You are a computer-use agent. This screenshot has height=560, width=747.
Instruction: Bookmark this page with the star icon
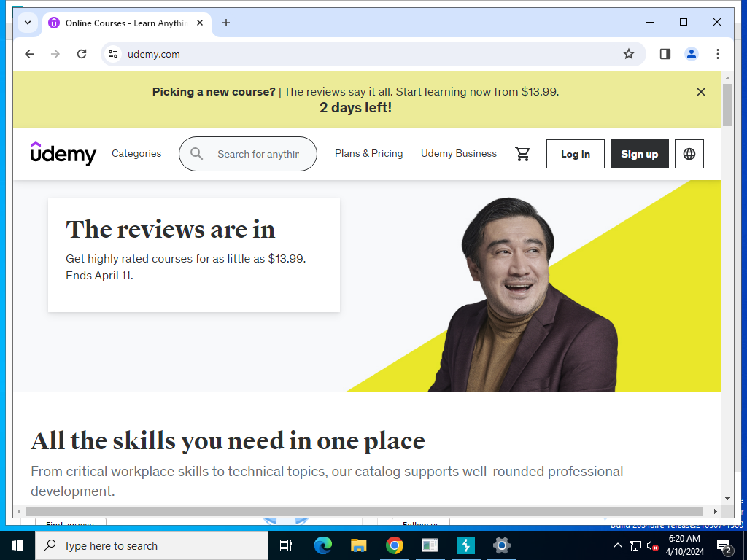628,54
